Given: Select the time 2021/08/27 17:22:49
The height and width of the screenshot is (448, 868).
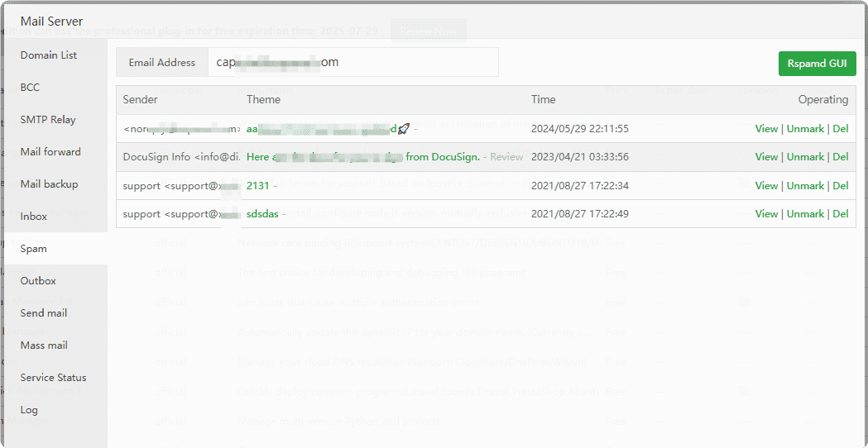Looking at the screenshot, I should (579, 213).
